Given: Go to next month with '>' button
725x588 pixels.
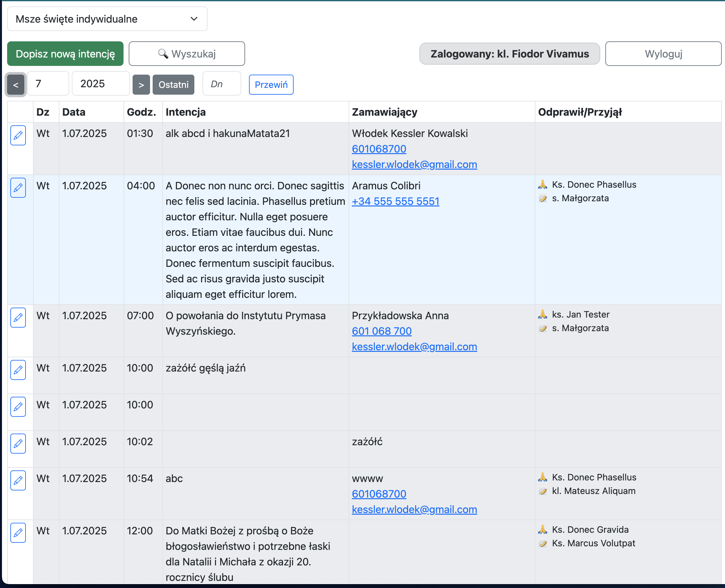Looking at the screenshot, I should pyautogui.click(x=141, y=85).
